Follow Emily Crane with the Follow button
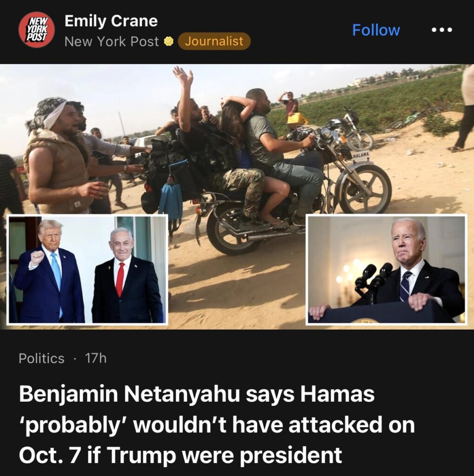This screenshot has height=476, width=474. [376, 30]
